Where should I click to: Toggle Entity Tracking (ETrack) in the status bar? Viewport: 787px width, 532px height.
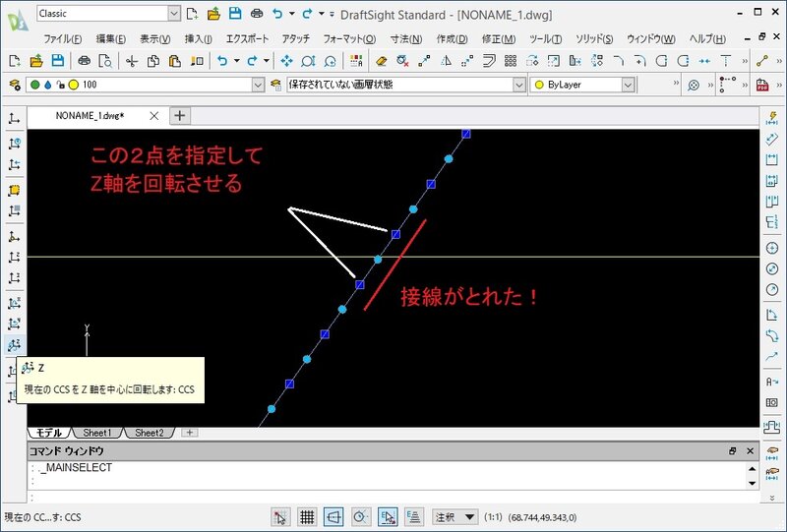[414, 516]
